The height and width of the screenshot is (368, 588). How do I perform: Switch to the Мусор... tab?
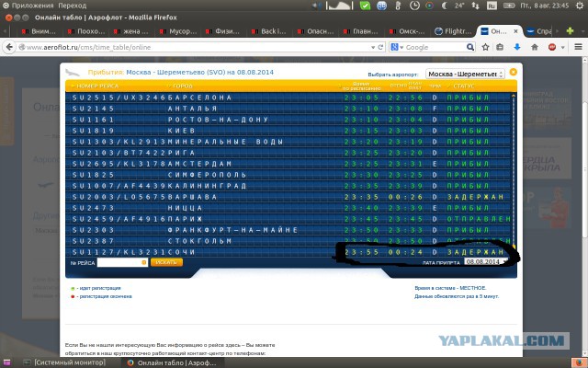point(177,31)
